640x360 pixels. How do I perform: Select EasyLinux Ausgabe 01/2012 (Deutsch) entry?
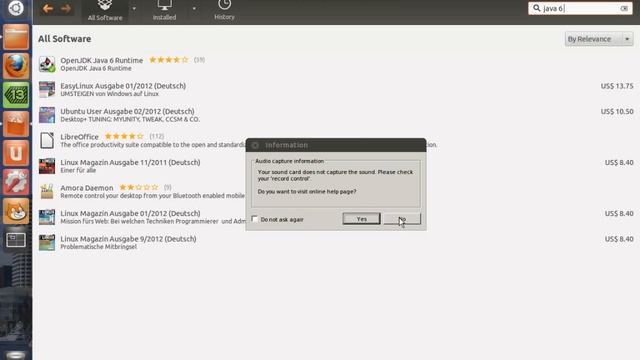(336, 89)
